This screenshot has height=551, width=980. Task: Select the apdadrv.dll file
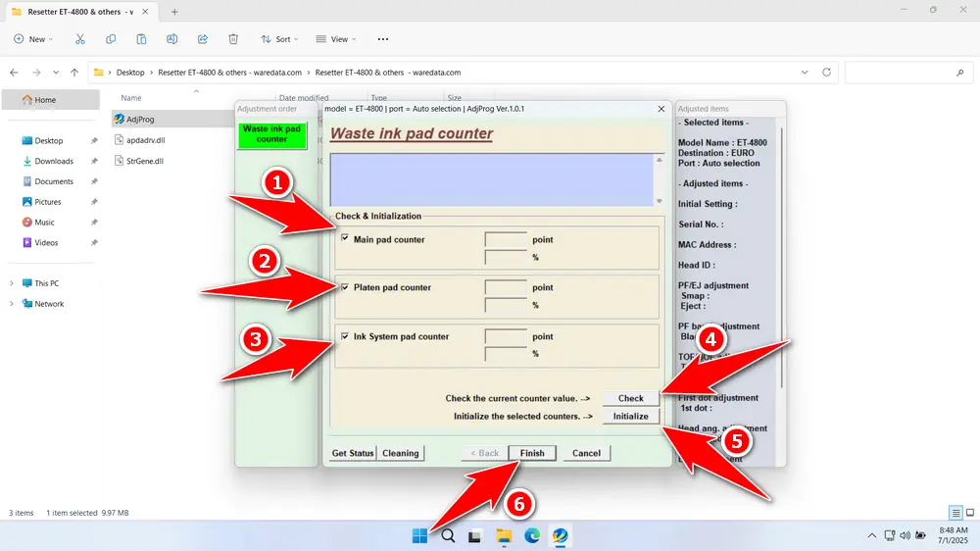pyautogui.click(x=145, y=140)
